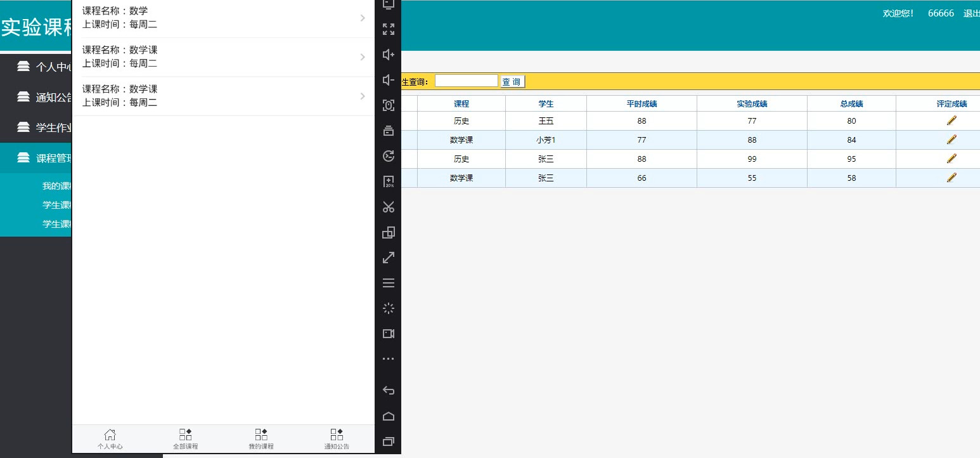Click the 实验成绩 column header

tap(752, 103)
